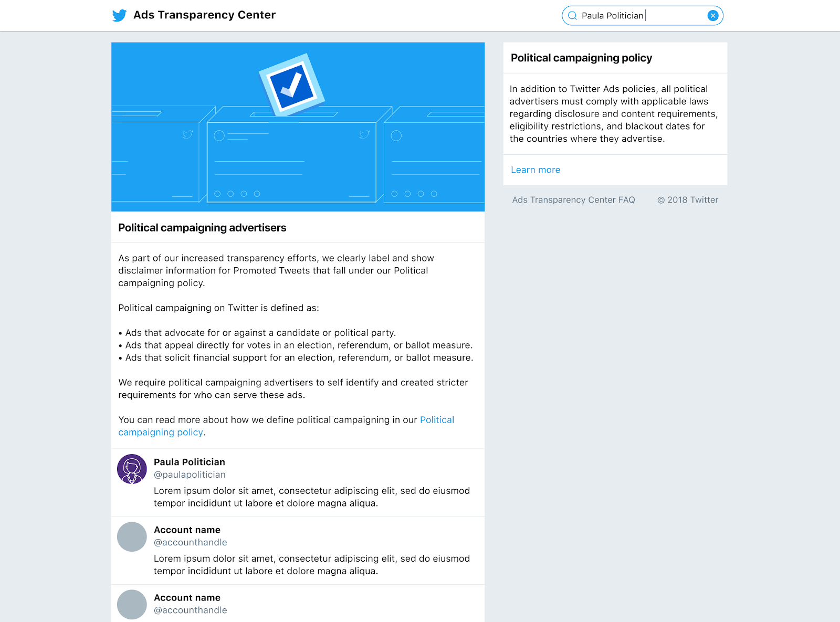
Task: Click the Ads Transparency Center title
Action: [204, 15]
